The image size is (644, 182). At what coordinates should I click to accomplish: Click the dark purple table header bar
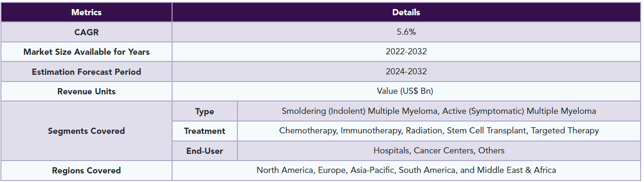(321, 12)
